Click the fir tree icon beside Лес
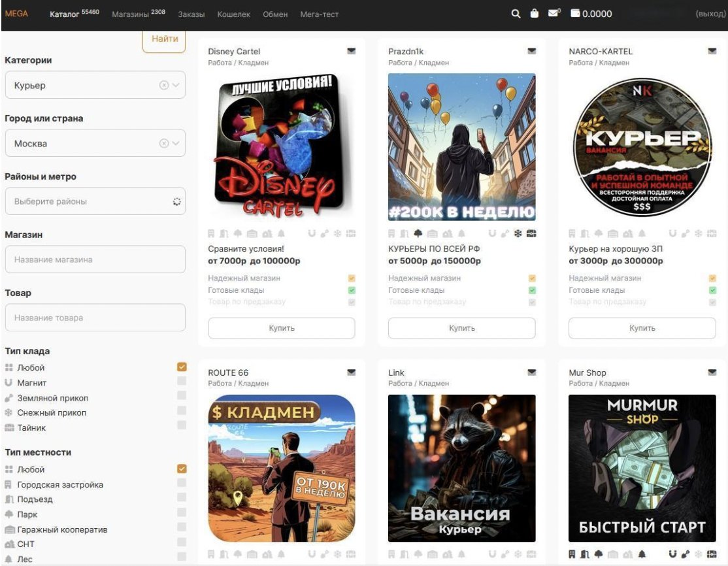 point(8,559)
